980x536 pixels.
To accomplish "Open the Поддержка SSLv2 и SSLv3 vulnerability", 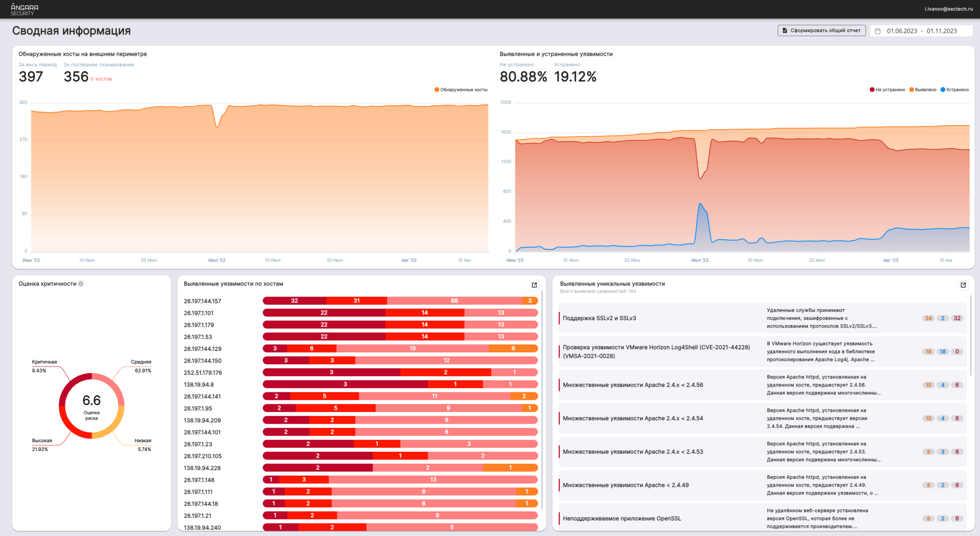I will [x=599, y=318].
